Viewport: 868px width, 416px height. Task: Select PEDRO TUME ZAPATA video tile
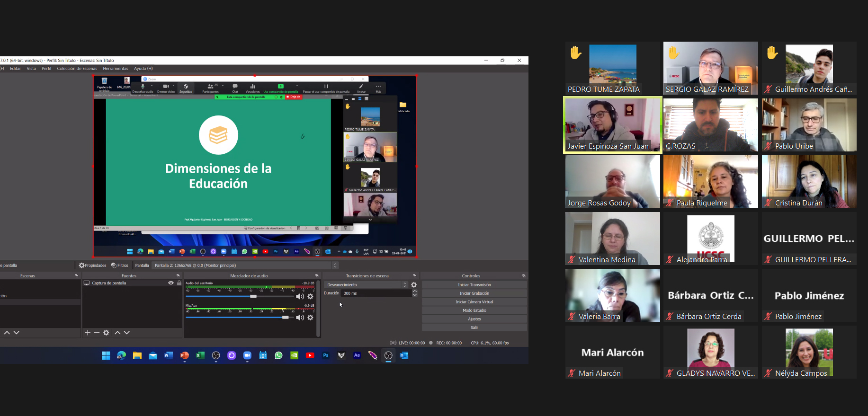point(612,68)
